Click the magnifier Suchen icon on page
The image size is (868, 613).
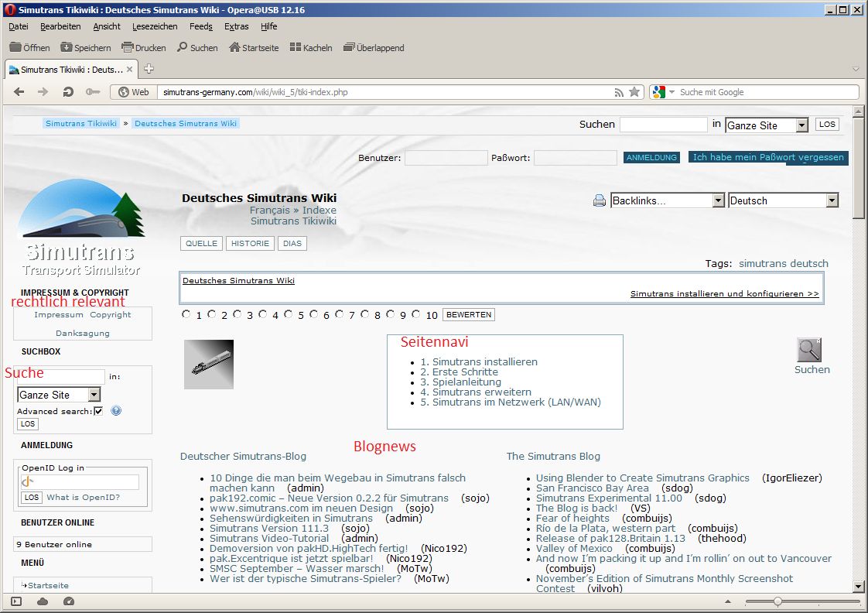coord(809,351)
